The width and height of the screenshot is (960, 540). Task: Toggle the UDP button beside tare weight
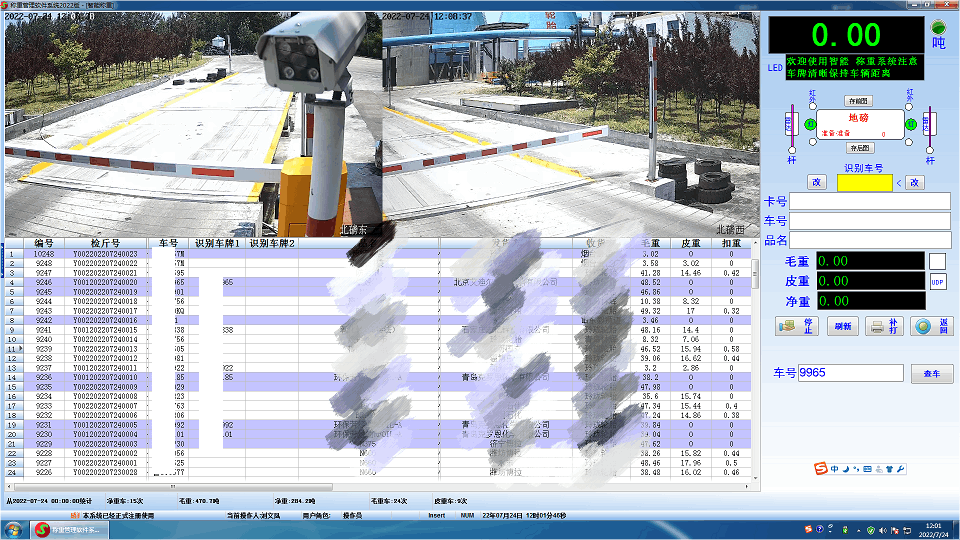click(937, 282)
